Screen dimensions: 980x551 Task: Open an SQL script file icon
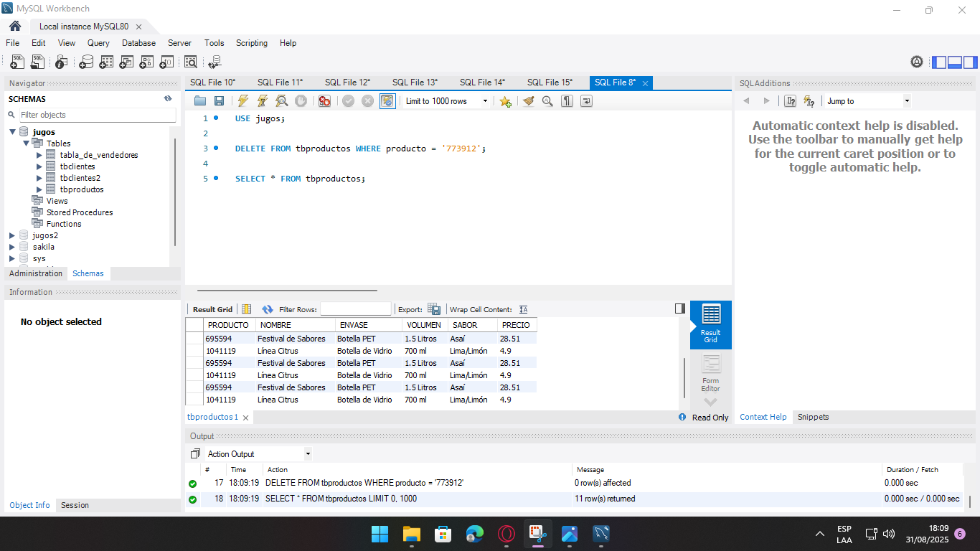click(37, 62)
